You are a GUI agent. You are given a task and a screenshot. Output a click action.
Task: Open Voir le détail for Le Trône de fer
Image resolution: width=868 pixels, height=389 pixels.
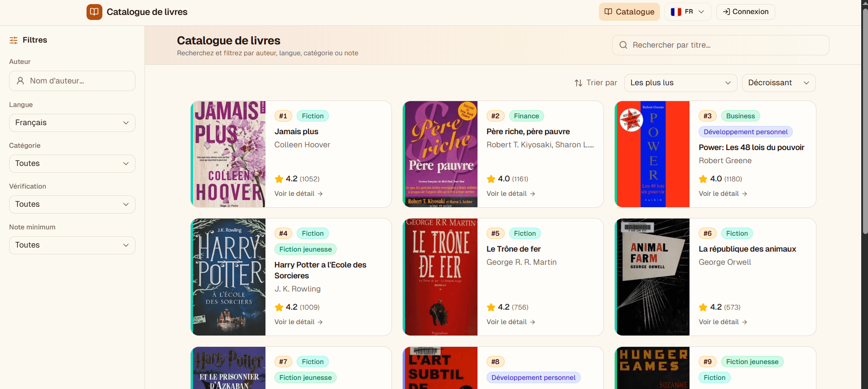point(511,322)
